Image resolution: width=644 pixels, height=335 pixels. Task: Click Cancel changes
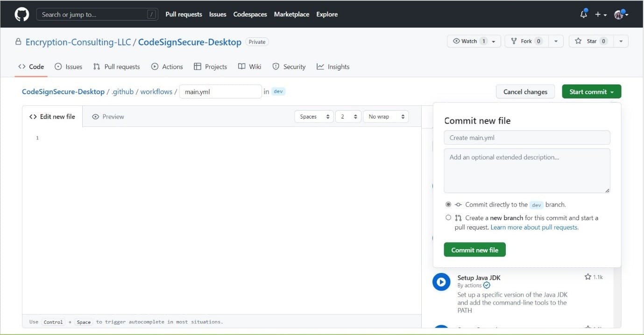tap(525, 91)
